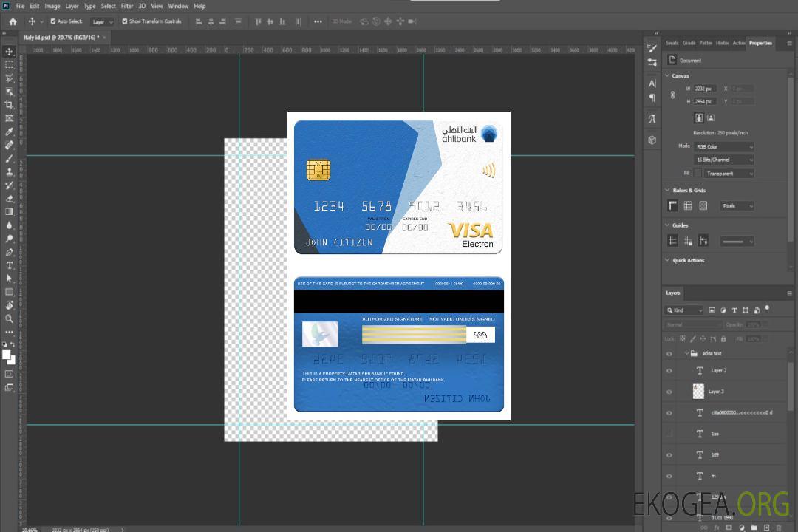Open the three-dots more align options
The width and height of the screenshot is (798, 532).
pos(318,21)
